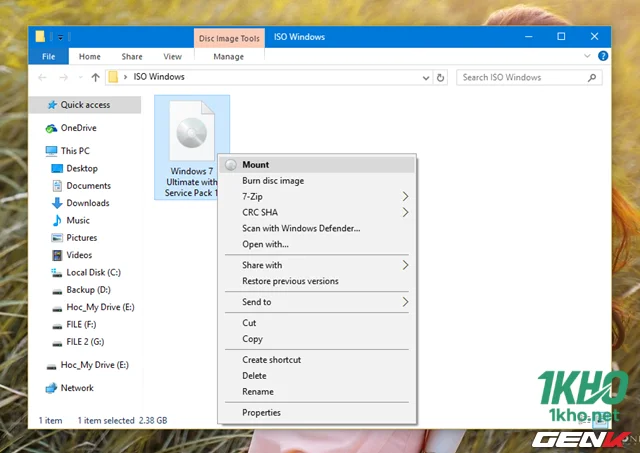Image resolution: width=640 pixels, height=453 pixels.
Task: Click the ISO Windows breadcrumb chevron
Action: pos(126,77)
